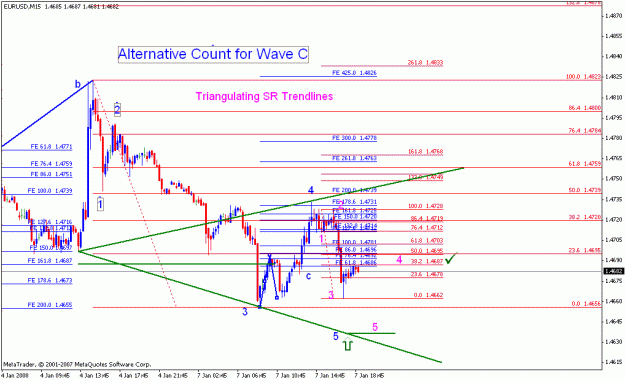Click the 'FE 425.0 1.4826' expansion label
The image size is (625, 380).
coord(354,73)
